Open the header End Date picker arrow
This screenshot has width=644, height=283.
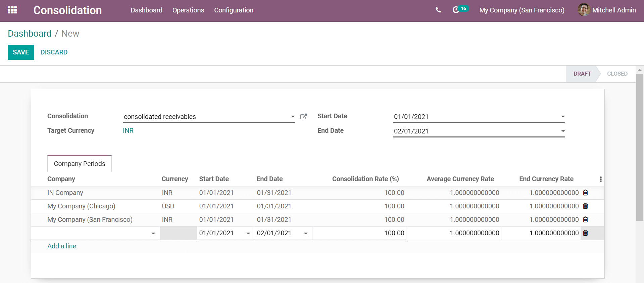[x=563, y=131]
